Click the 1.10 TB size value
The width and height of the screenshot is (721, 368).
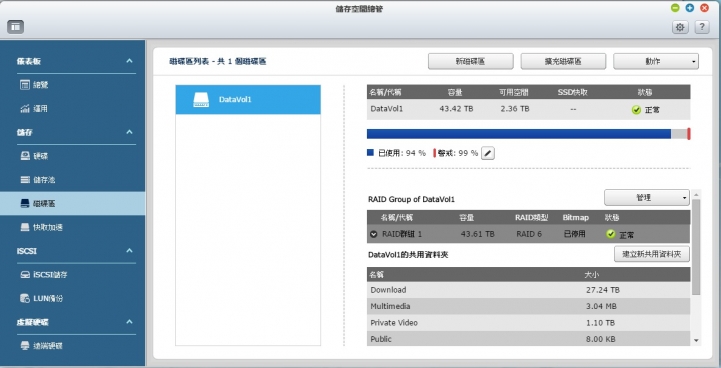point(601,323)
